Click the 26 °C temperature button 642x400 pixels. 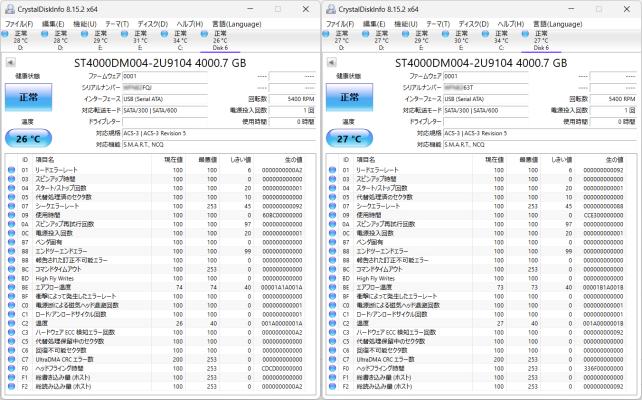click(28, 138)
